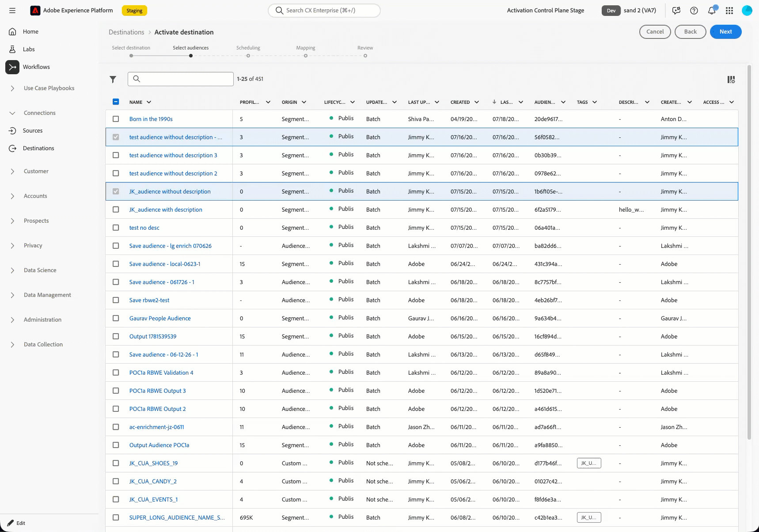The width and height of the screenshot is (759, 532).
Task: Click the Cancel button
Action: (655, 32)
